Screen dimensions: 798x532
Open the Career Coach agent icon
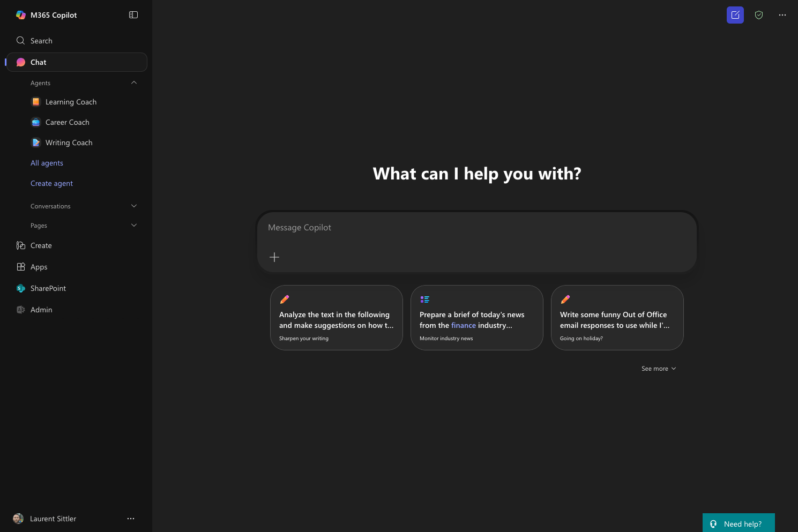point(36,122)
